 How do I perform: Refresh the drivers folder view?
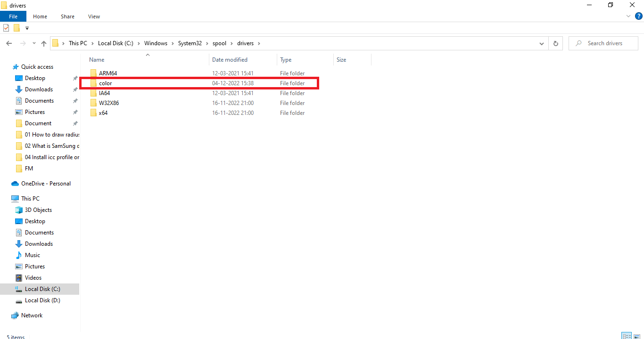point(555,43)
